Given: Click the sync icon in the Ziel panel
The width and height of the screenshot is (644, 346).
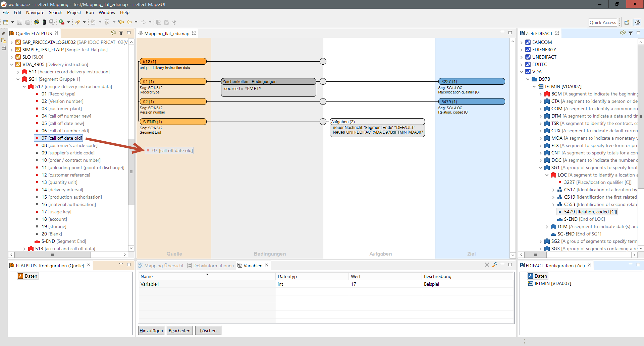Looking at the screenshot, I should pyautogui.click(x=623, y=33).
